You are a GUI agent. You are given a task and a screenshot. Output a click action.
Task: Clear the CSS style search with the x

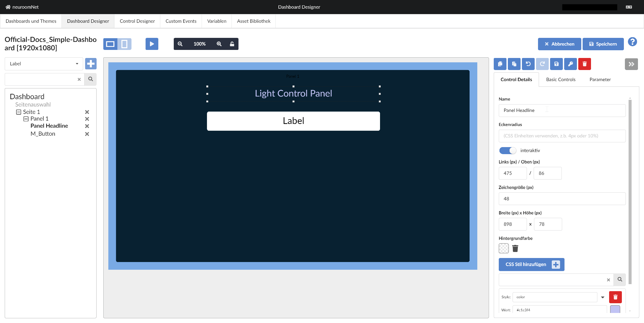tap(608, 280)
